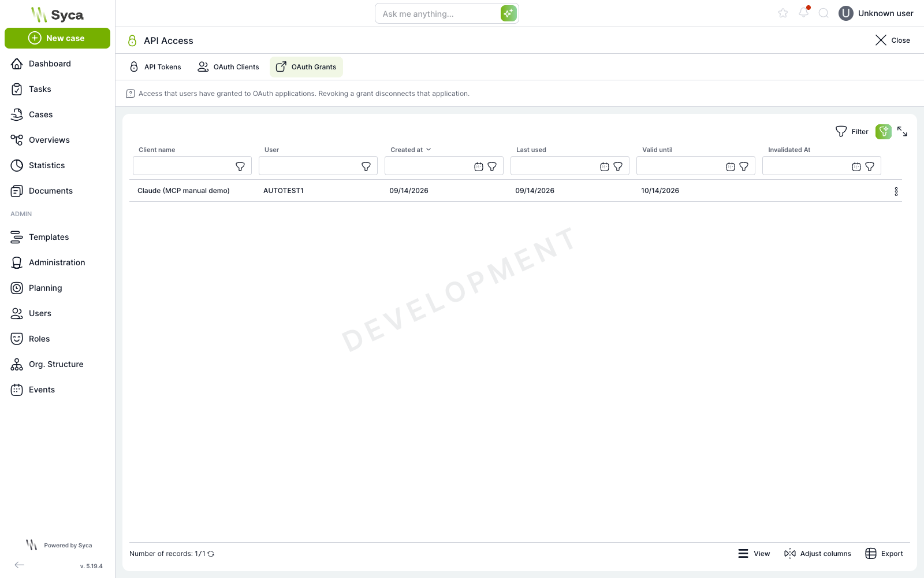Open the Client name filter options

(x=240, y=166)
